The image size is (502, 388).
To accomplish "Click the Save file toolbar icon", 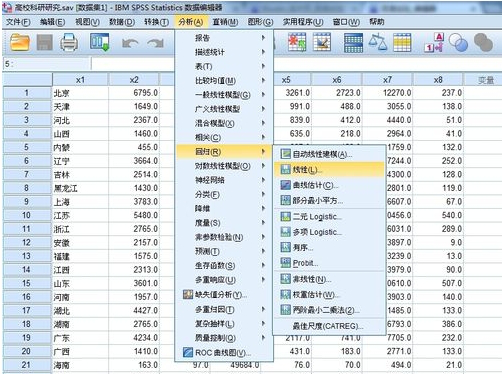I will 44,42.
